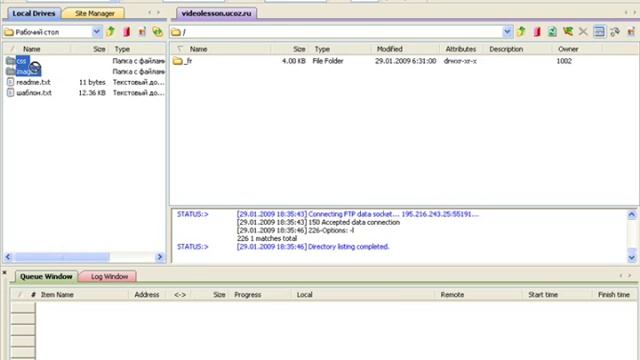Click queue Remote column header
The width and height of the screenshot is (640, 360).
(x=452, y=295)
